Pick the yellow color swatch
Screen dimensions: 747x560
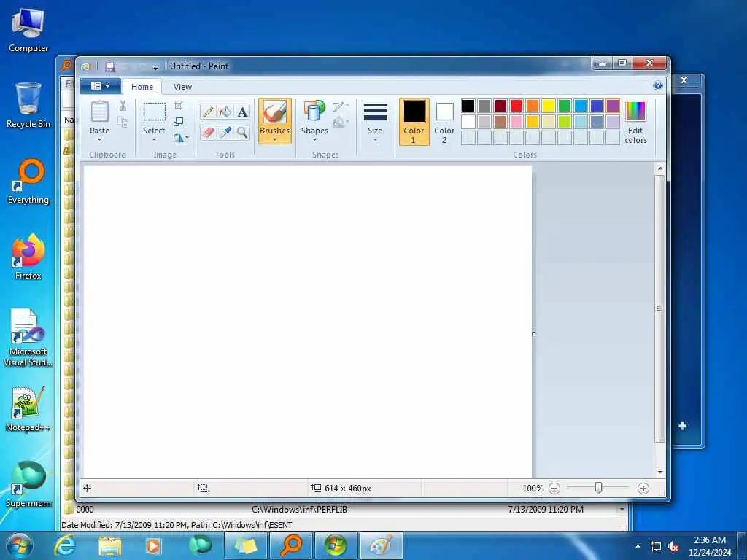(549, 106)
